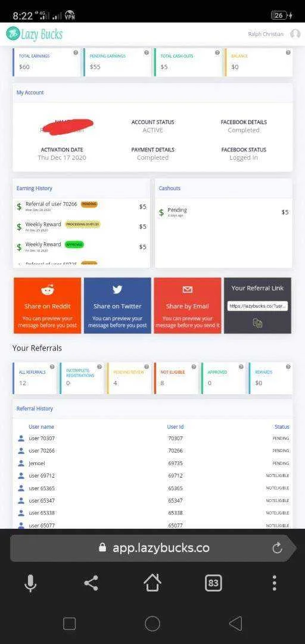The width and height of the screenshot is (305, 644).
Task: Click the "User Id" column header
Action: pyautogui.click(x=175, y=427)
